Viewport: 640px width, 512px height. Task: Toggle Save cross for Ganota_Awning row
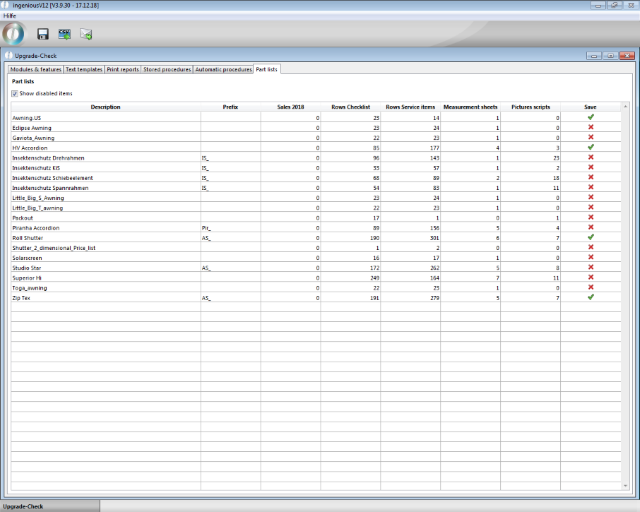click(590, 137)
